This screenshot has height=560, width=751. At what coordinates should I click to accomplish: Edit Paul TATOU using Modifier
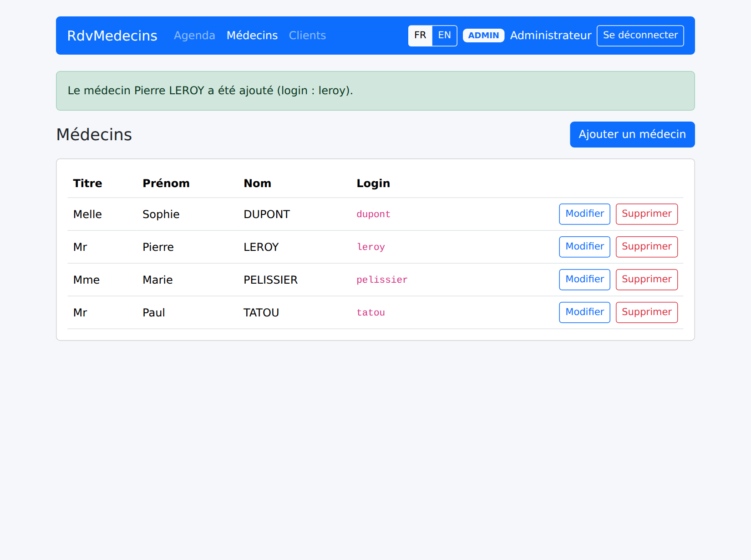pos(584,312)
